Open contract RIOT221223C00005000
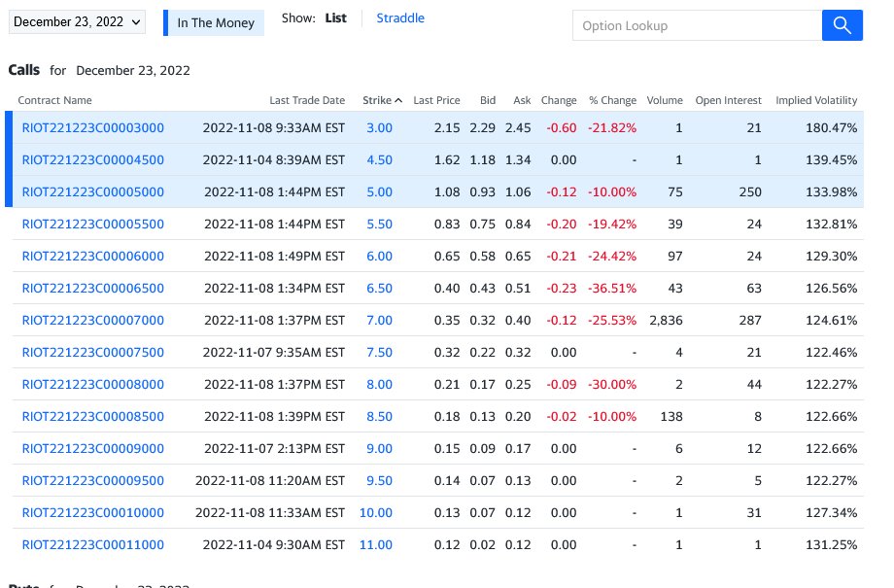The height and width of the screenshot is (588, 894). point(93,191)
